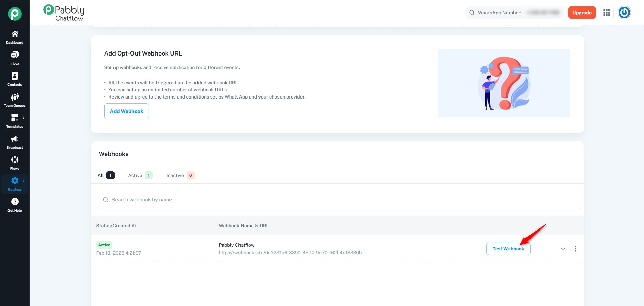Image resolution: width=644 pixels, height=306 pixels.
Task: Click the question mark illustration image
Action: [x=504, y=83]
